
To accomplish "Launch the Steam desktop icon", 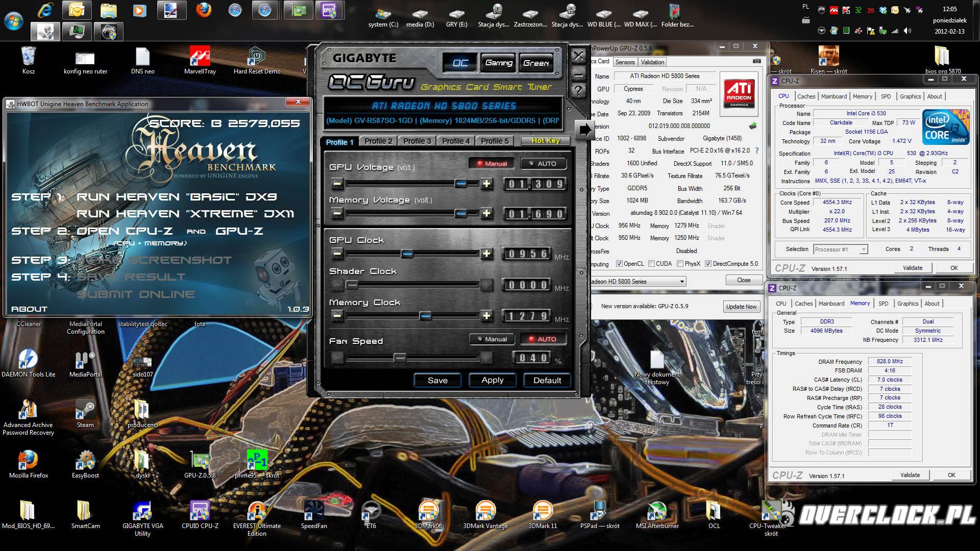I will [x=85, y=414].
